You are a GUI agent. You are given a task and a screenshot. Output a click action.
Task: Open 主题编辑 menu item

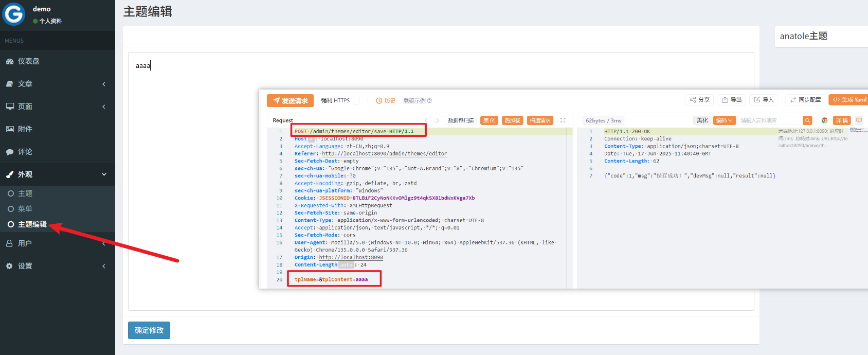[x=32, y=224]
